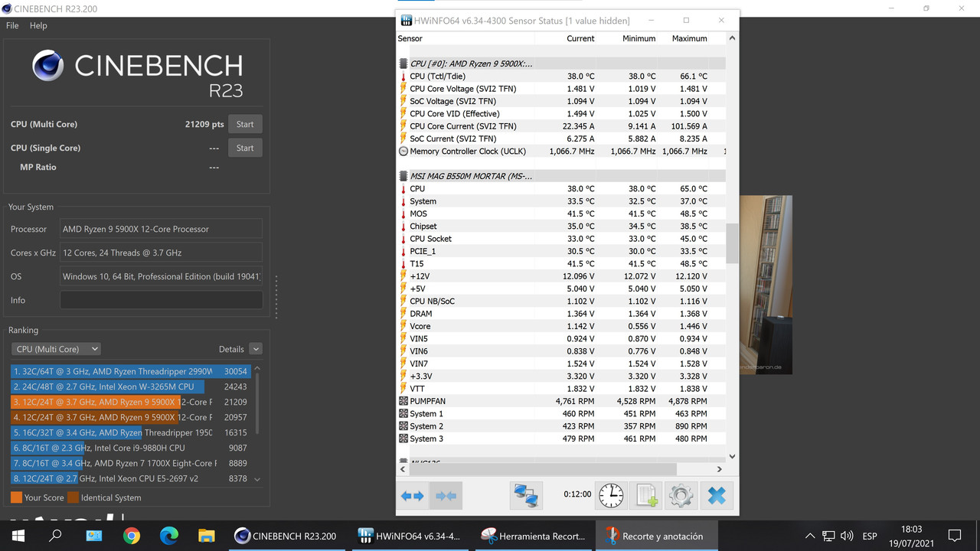Switch to Recorte y anotación taskbar item
Screen dimensions: 980x551
tap(658, 536)
